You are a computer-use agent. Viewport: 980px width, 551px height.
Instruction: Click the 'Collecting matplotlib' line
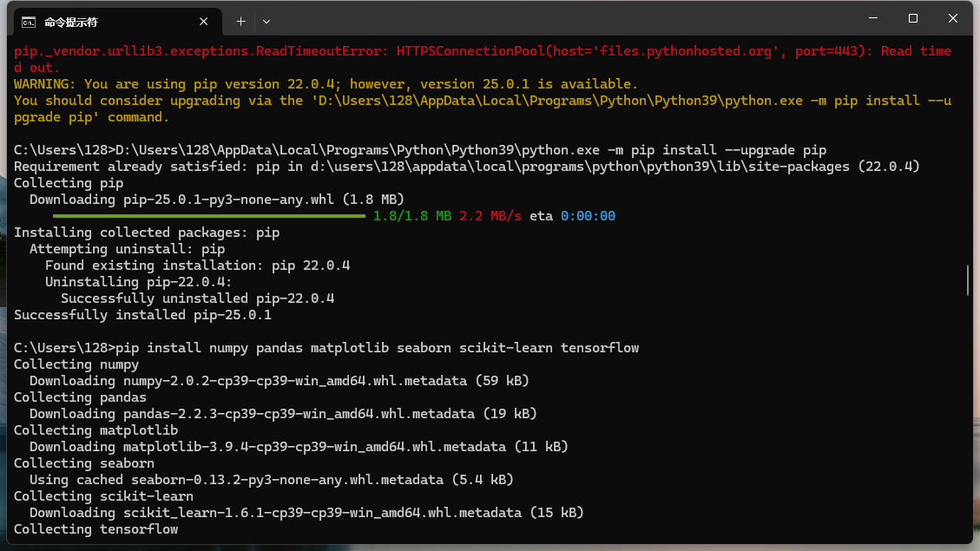coord(95,430)
